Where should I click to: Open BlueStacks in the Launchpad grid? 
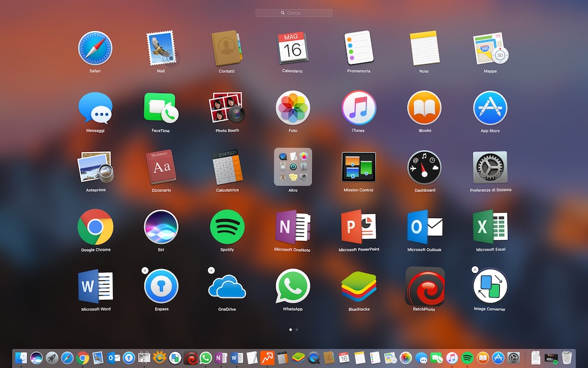tap(359, 287)
